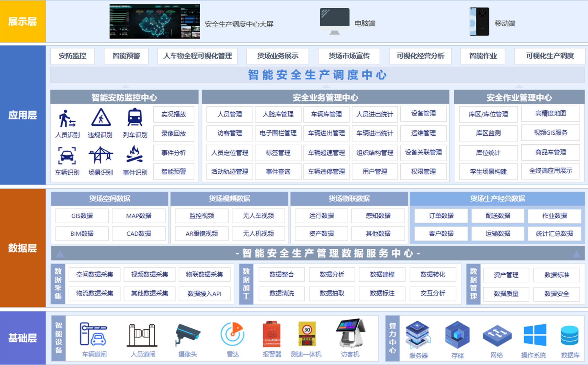The image size is (588, 365).
Task: Select the 服务器 server stack icon
Action: click(x=418, y=335)
